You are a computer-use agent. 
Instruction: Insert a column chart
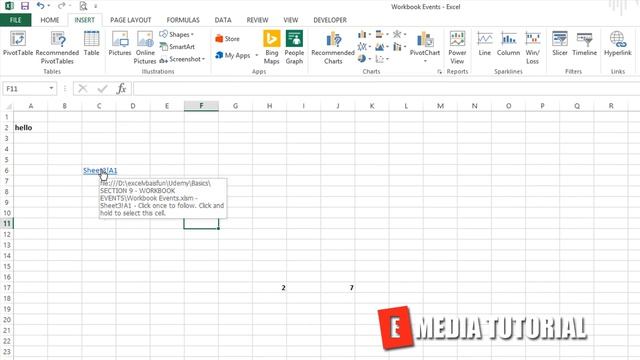tap(364, 34)
